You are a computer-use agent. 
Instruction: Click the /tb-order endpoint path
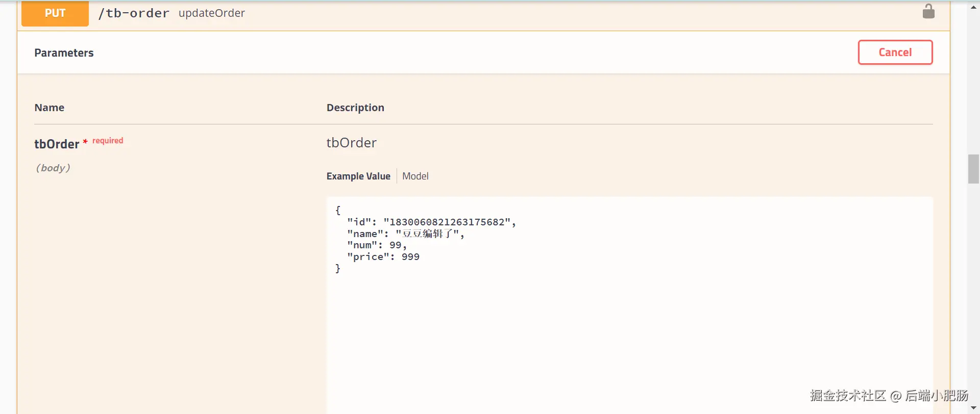(134, 13)
